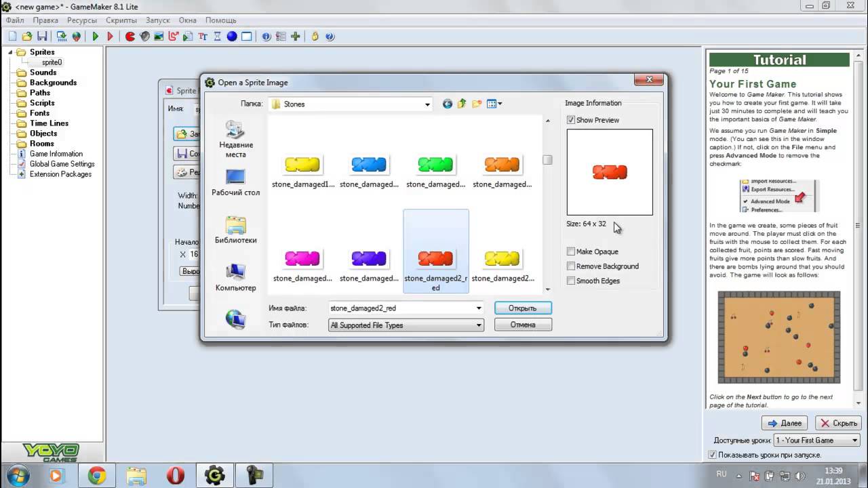Click the Create font TT icon

(203, 36)
